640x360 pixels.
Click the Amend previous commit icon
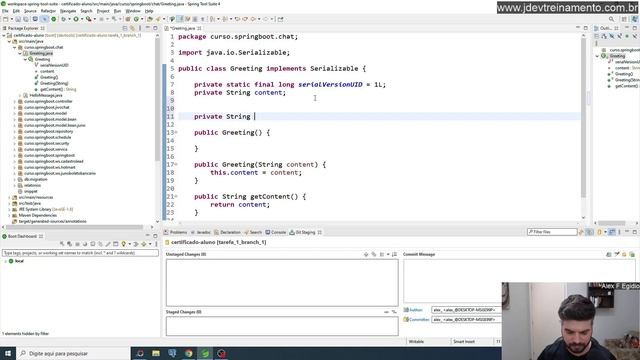click(x=609, y=254)
